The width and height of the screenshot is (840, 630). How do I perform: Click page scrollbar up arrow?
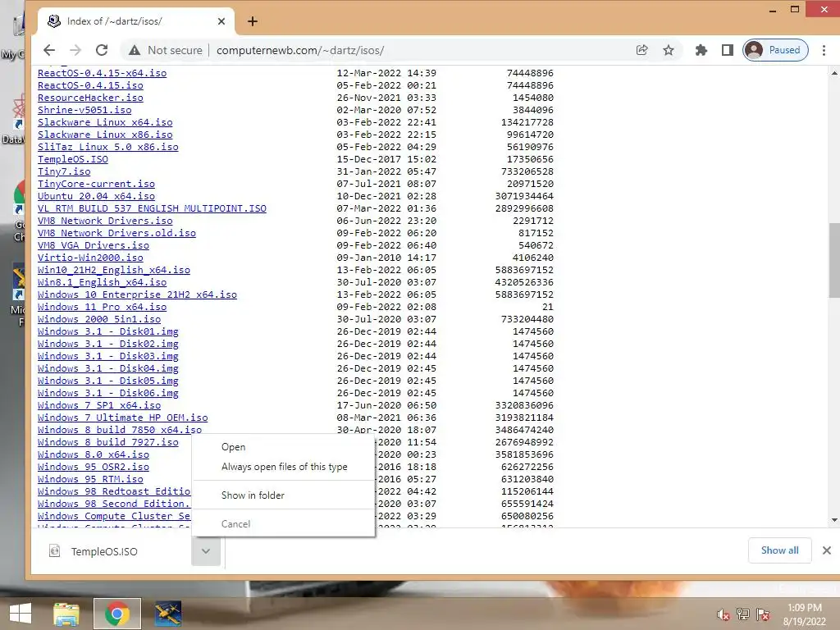click(x=834, y=73)
